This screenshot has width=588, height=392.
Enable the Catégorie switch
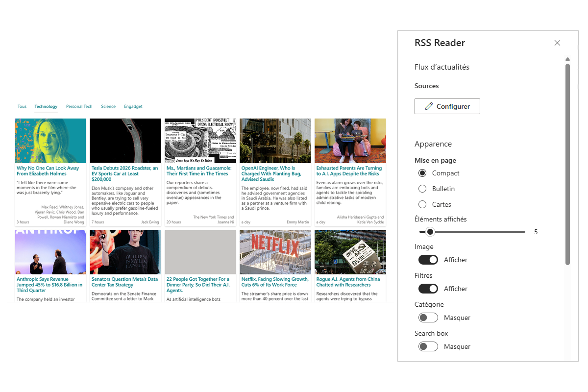428,318
